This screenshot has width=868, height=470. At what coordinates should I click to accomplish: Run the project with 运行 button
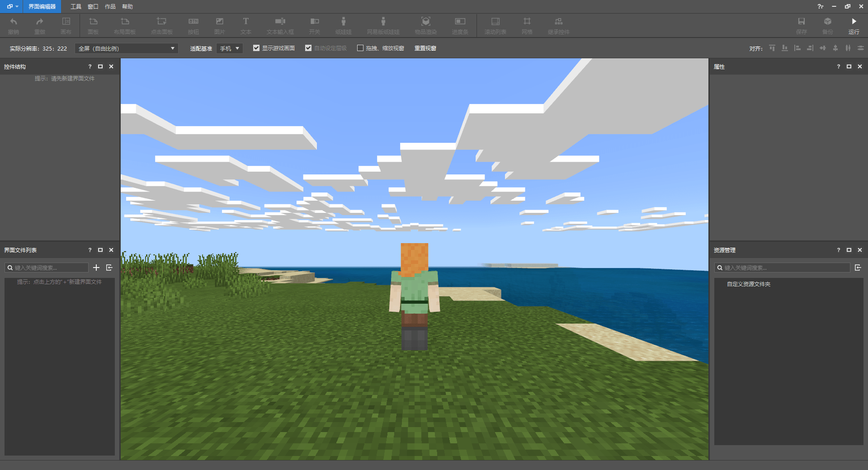[854, 25]
